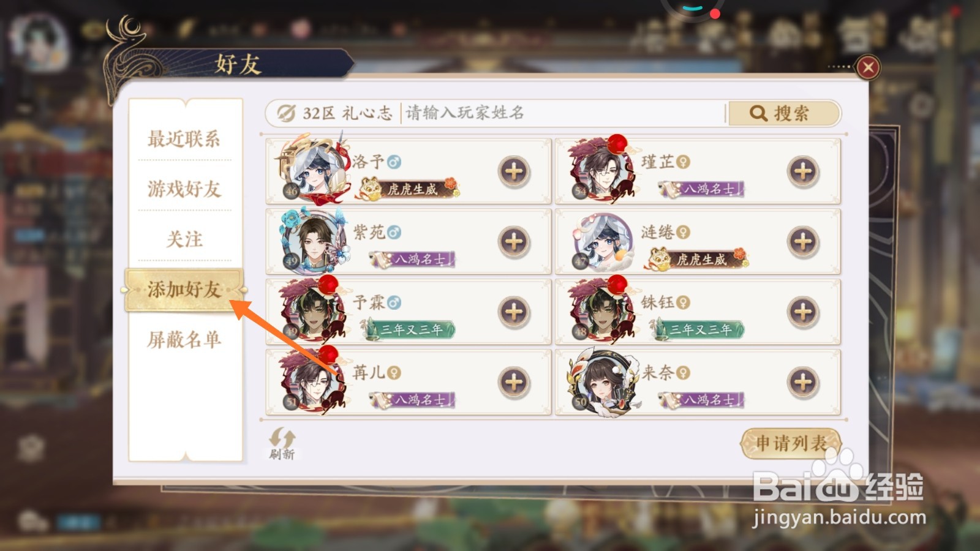The image size is (980, 551).
Task: Add 紫苑 with the plus button
Action: click(514, 242)
